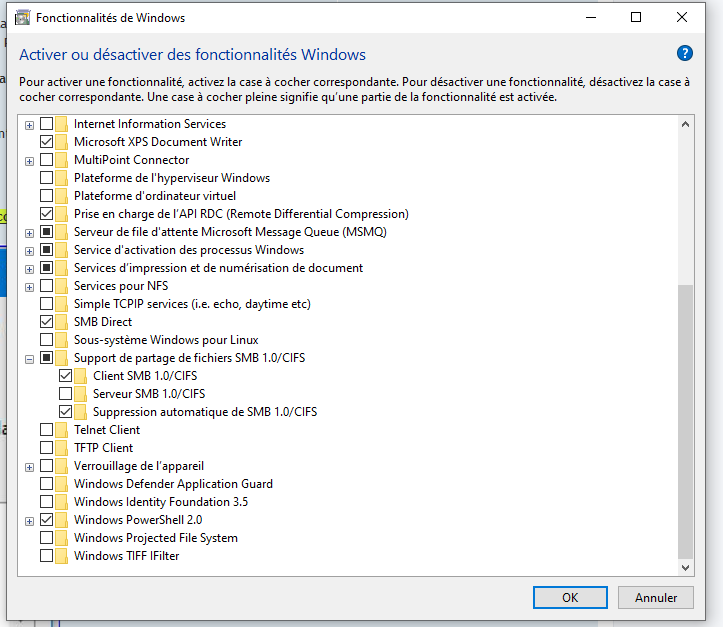Toggle the SMB Direct checkbox

47,321
